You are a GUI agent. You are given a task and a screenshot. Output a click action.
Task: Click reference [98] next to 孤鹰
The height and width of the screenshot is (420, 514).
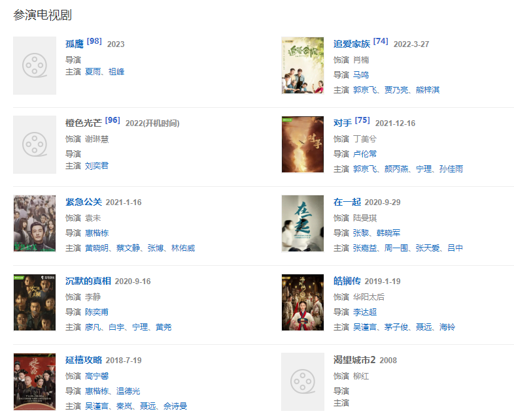[x=94, y=41]
